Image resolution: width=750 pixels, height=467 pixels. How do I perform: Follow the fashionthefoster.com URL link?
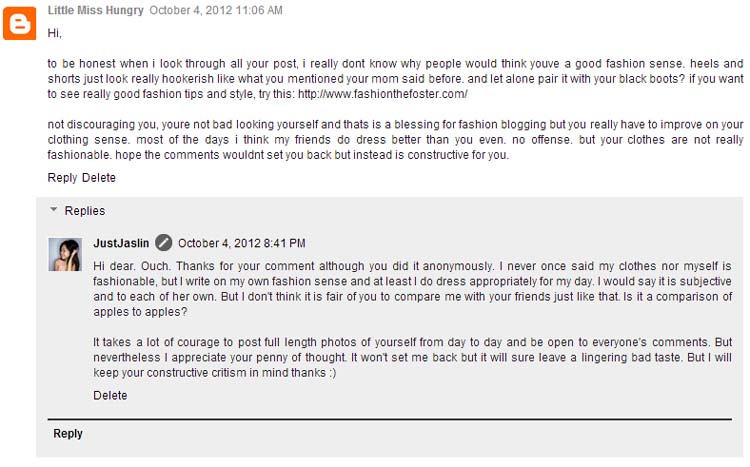(383, 94)
